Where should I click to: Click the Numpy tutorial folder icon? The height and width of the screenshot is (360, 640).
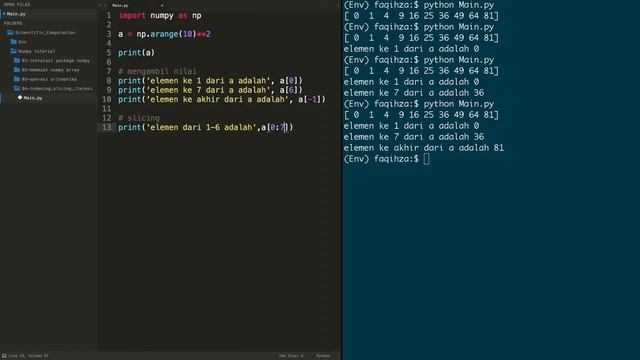pyautogui.click(x=13, y=51)
